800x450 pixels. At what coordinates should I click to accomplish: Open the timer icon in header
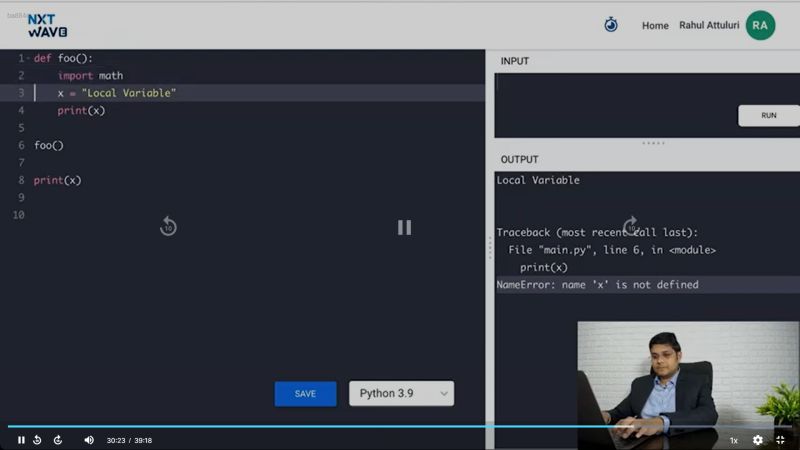[x=611, y=24]
